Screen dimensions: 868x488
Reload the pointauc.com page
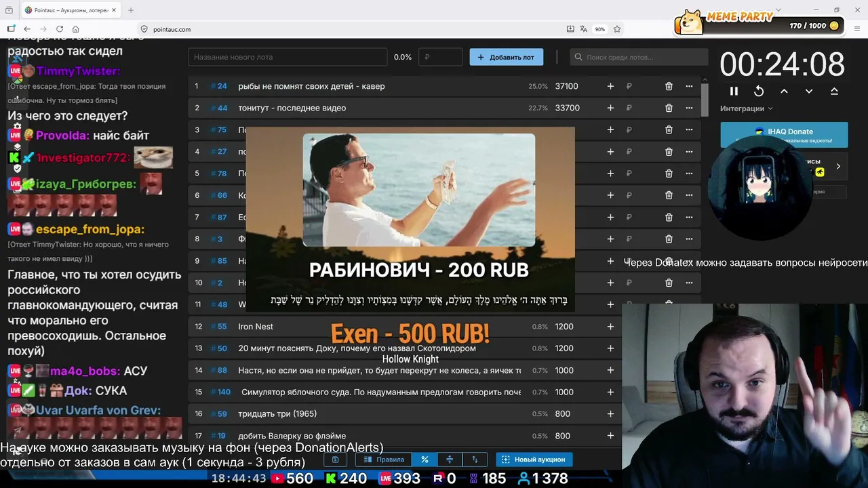60,29
